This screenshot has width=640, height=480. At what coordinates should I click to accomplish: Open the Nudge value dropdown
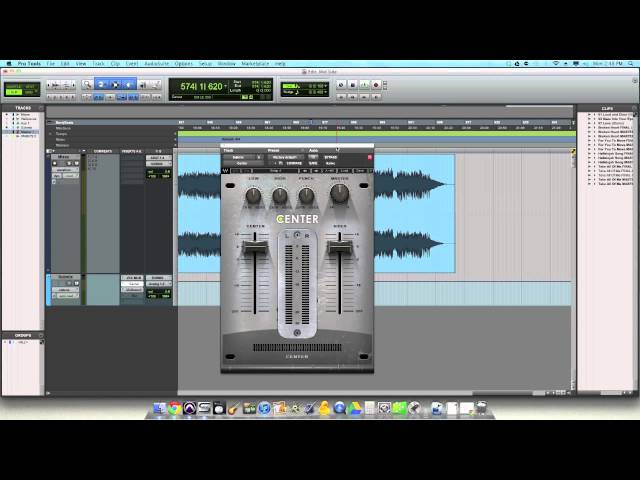tap(325, 92)
